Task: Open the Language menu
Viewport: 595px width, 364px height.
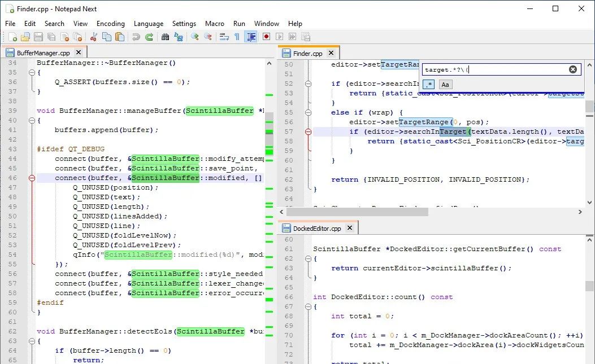Action: tap(149, 24)
